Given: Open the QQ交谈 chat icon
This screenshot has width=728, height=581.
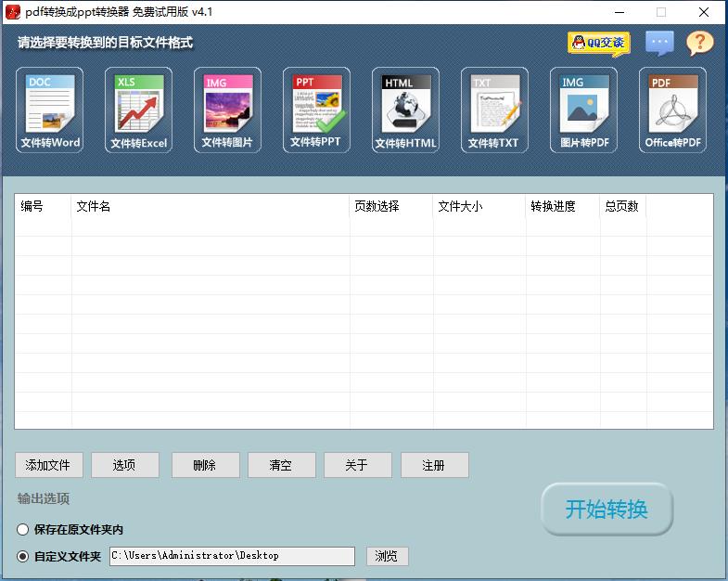Looking at the screenshot, I should pos(598,43).
